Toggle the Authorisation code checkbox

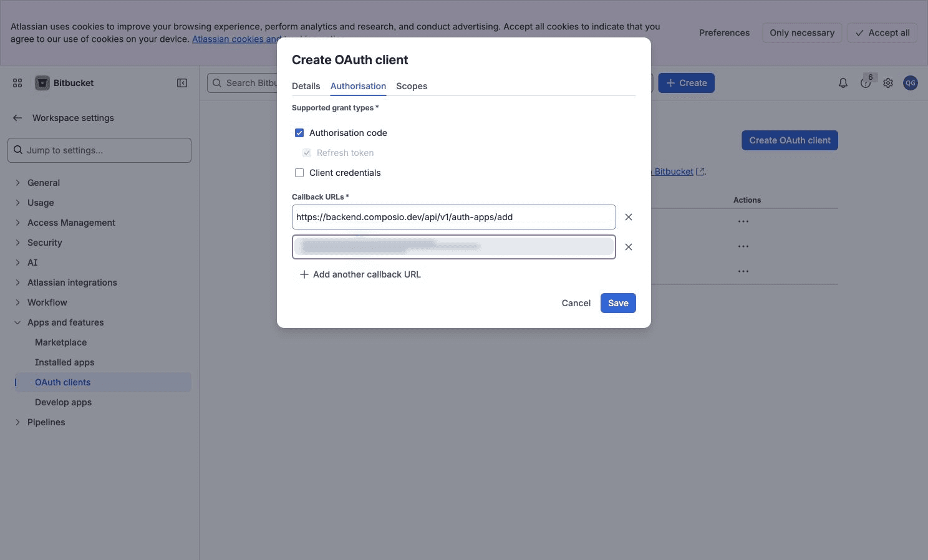299,133
